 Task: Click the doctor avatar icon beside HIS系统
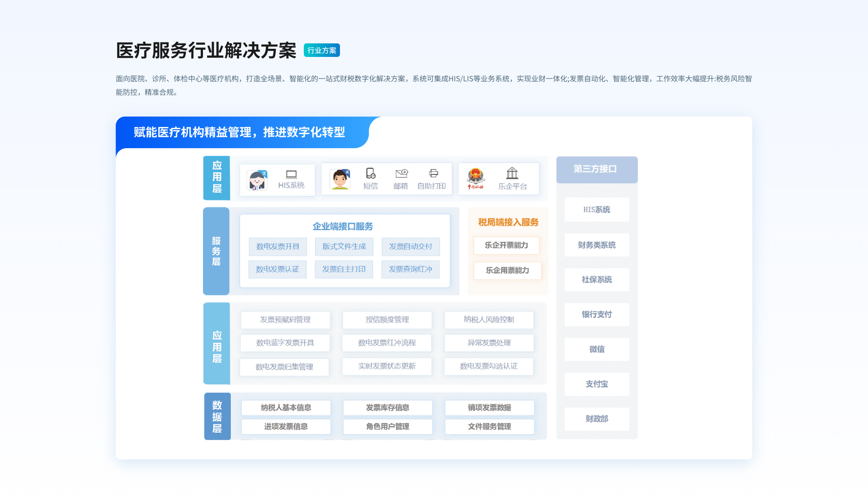(x=256, y=179)
